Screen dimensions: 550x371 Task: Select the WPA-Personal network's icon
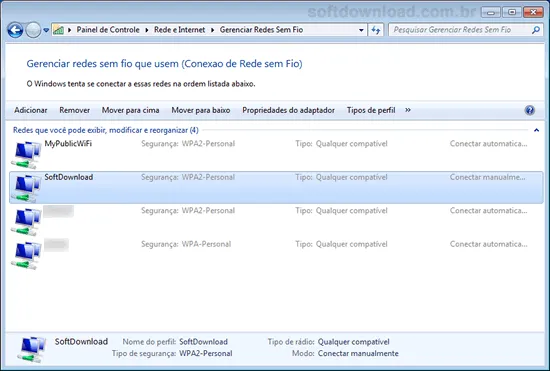pyautogui.click(x=26, y=255)
